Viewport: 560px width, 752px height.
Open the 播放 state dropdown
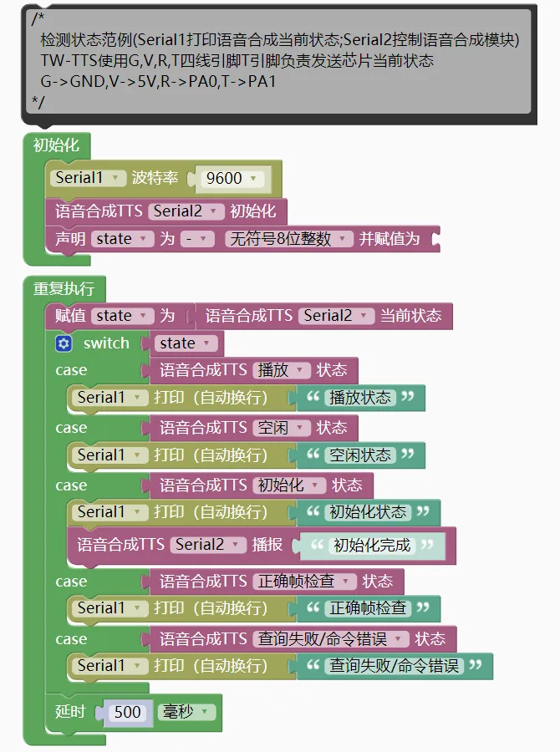(x=281, y=370)
